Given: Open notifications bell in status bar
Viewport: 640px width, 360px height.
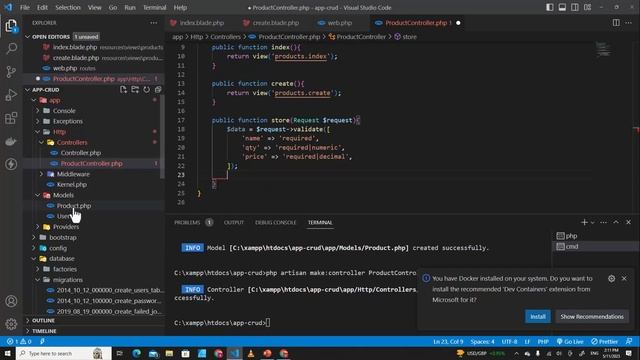Looking at the screenshot, I should [x=629, y=341].
